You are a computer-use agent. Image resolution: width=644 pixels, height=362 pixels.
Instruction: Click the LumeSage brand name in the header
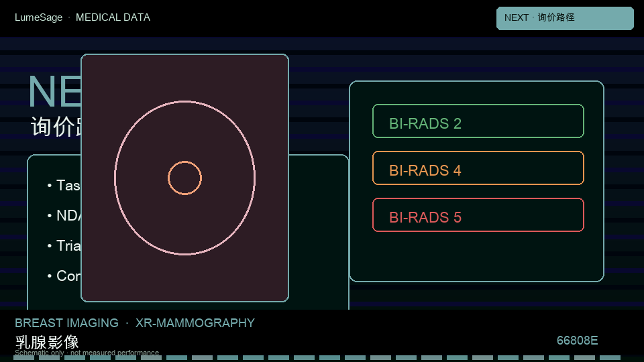(x=39, y=17)
